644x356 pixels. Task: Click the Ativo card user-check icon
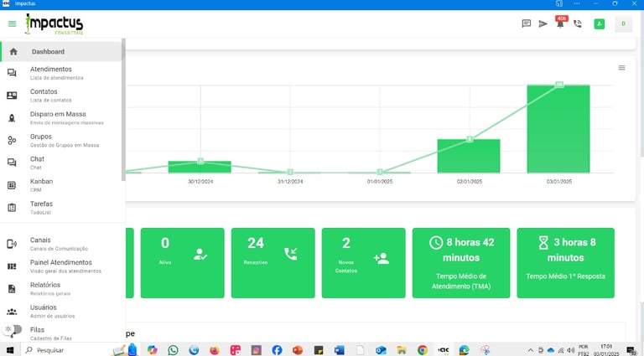click(x=200, y=255)
